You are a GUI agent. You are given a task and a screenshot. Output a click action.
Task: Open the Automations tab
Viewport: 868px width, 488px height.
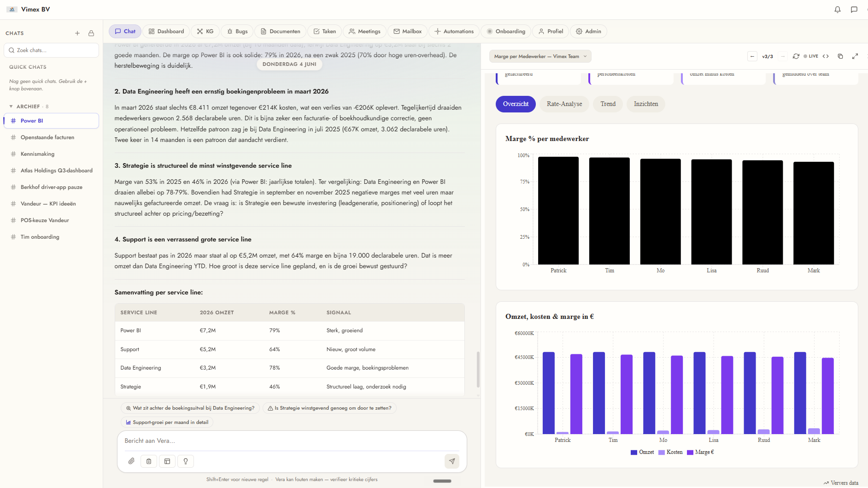pos(454,31)
